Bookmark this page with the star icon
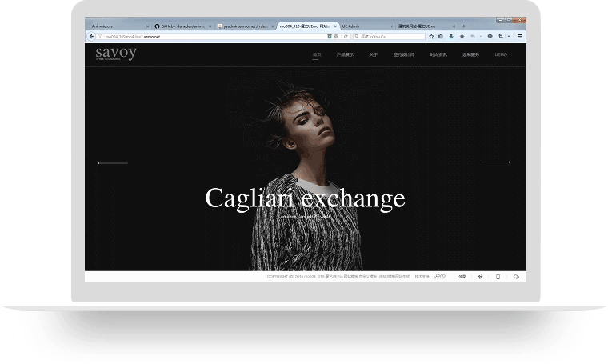The width and height of the screenshot is (608, 364). point(431,37)
